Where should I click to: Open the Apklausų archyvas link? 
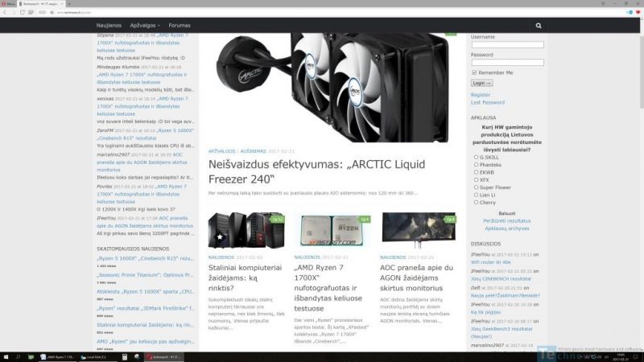click(507, 228)
